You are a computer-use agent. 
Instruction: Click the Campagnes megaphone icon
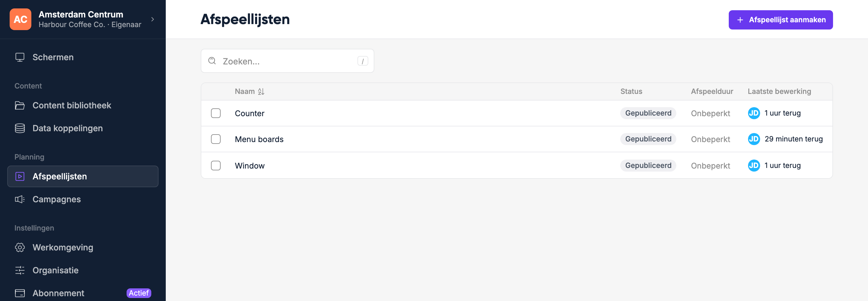pos(20,199)
